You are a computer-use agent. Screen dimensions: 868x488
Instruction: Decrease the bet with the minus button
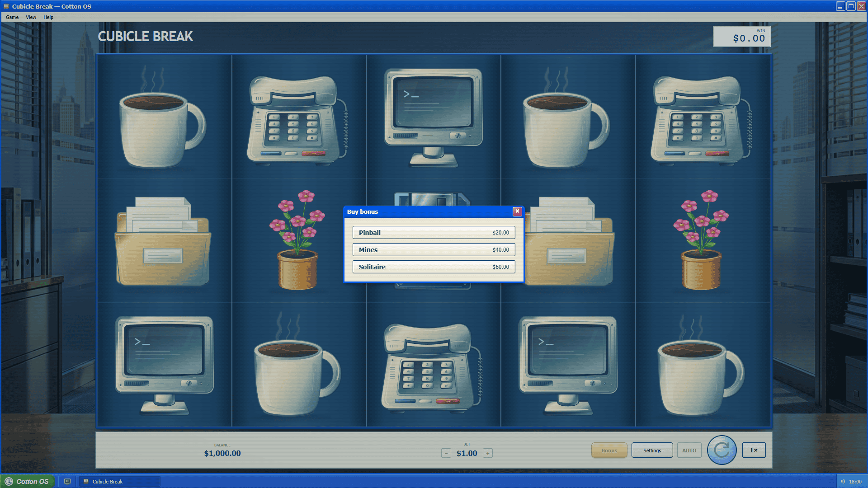pos(446,453)
